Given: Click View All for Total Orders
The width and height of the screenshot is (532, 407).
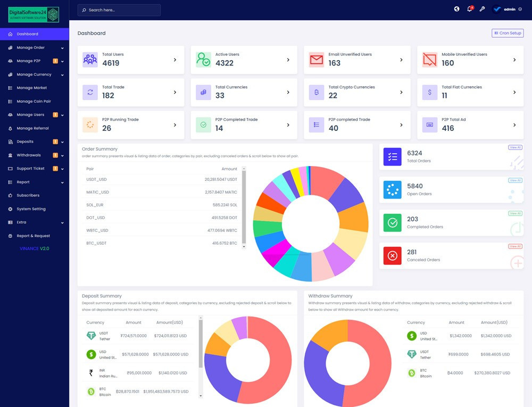Looking at the screenshot, I should (515, 147).
